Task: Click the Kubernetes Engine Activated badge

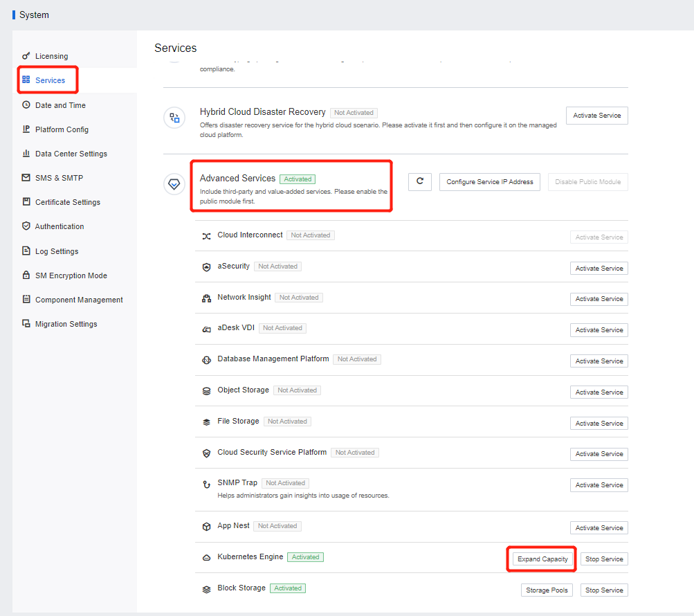Action: (305, 557)
